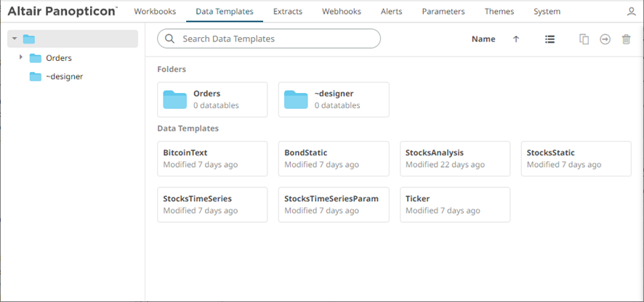
Task: Select the root folder icon in tree
Action: click(x=29, y=39)
